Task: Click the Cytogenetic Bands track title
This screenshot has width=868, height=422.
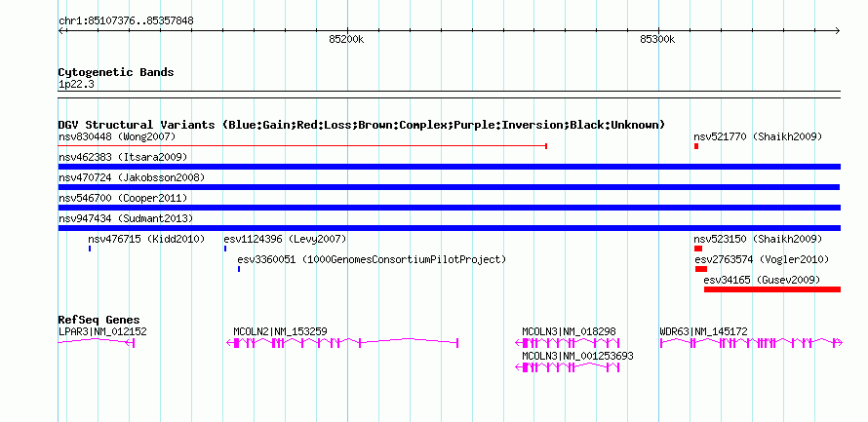Action: point(116,72)
